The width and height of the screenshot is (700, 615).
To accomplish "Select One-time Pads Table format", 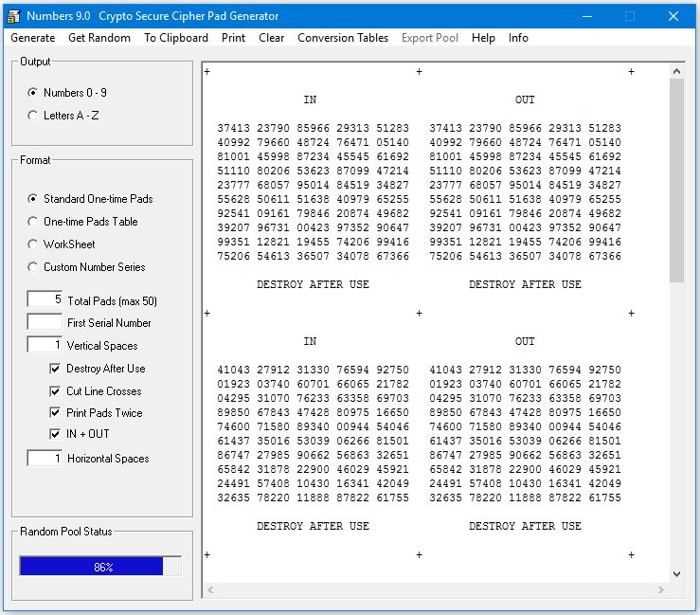I will 82,222.
